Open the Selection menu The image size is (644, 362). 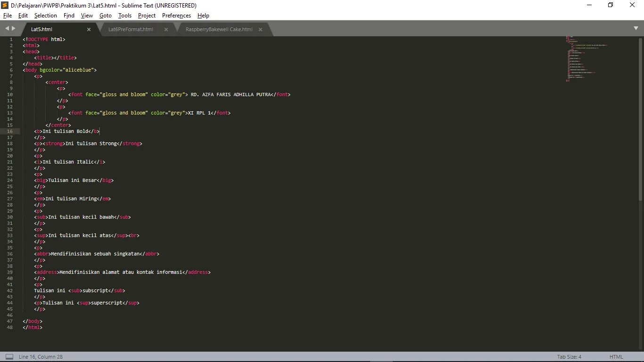click(45, 16)
